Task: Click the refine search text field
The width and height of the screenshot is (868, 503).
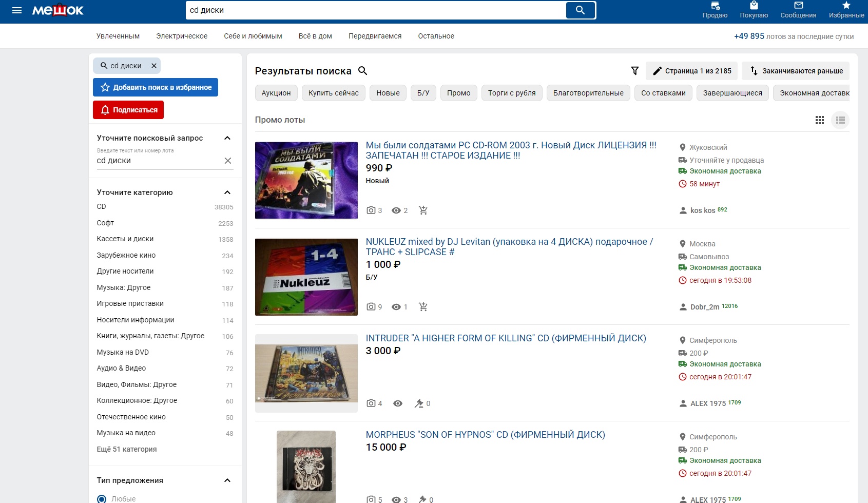Action: [159, 161]
